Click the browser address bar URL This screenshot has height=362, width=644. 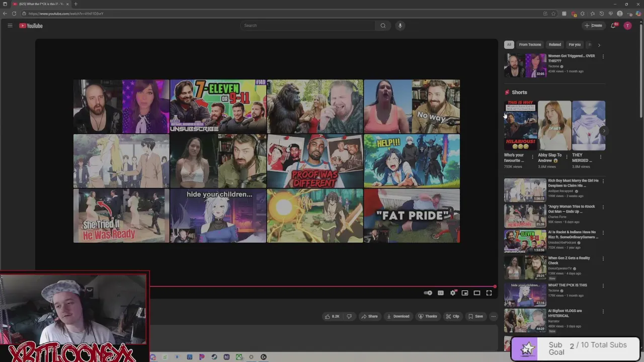[x=66, y=14]
